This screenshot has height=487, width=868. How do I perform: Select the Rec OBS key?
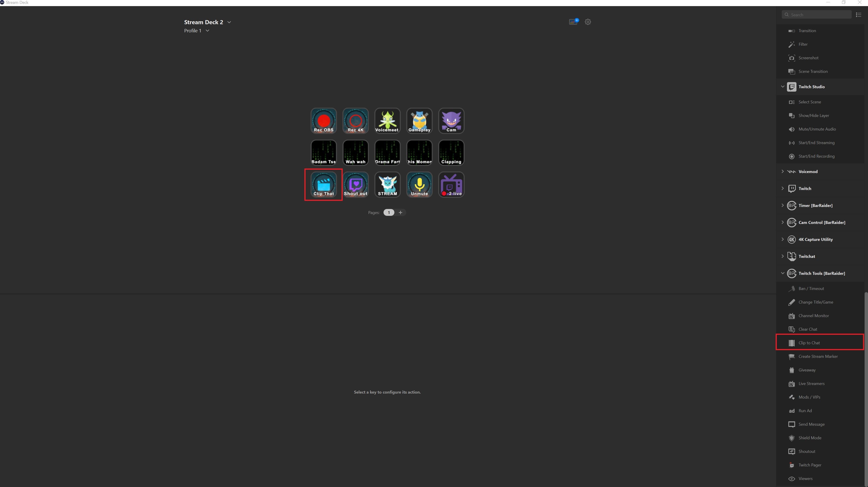pyautogui.click(x=323, y=121)
